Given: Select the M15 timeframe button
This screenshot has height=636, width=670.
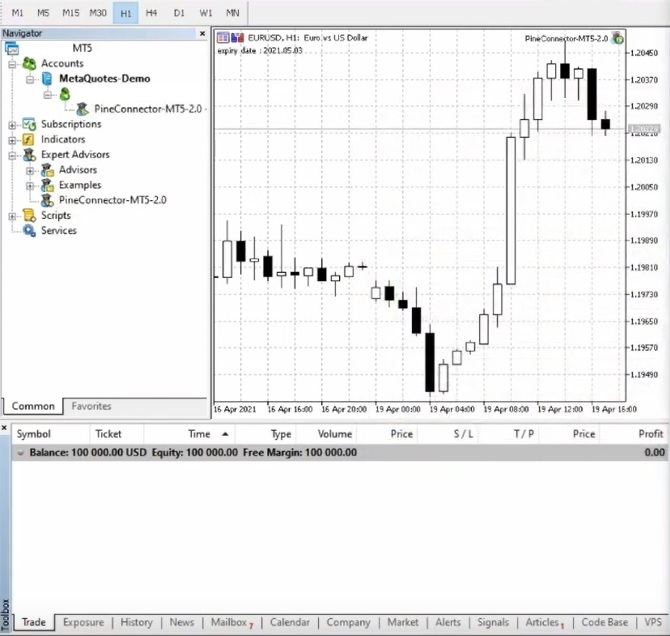Looking at the screenshot, I should click(x=71, y=13).
